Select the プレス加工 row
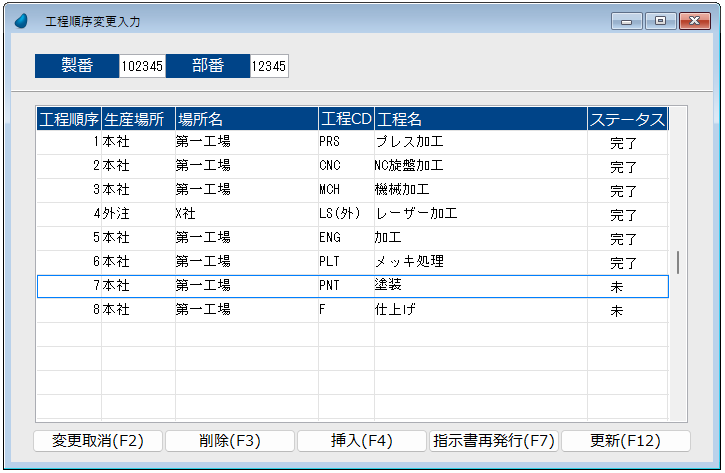The height and width of the screenshot is (473, 725). pyautogui.click(x=480, y=142)
